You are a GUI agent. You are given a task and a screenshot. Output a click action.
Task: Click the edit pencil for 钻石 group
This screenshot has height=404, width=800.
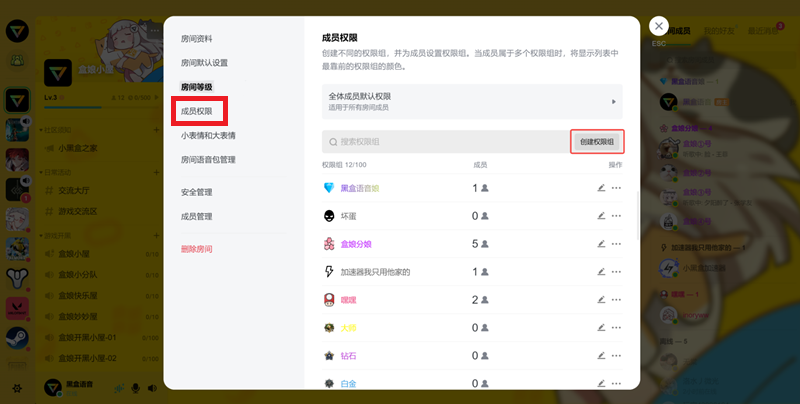point(601,355)
